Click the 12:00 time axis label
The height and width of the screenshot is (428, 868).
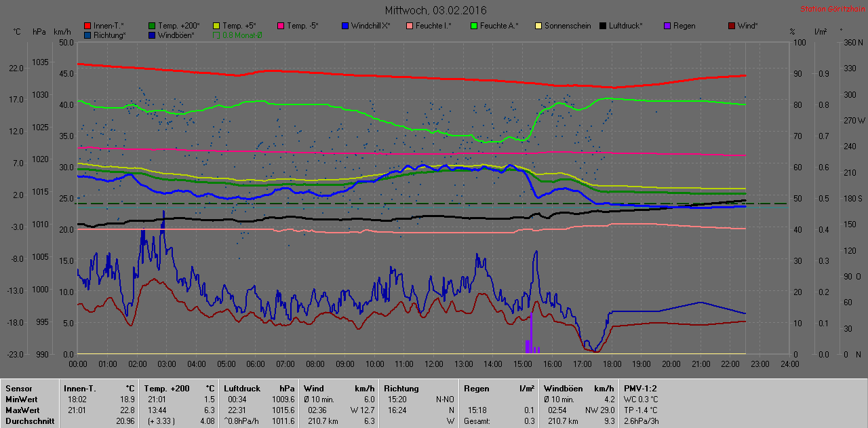click(x=434, y=364)
